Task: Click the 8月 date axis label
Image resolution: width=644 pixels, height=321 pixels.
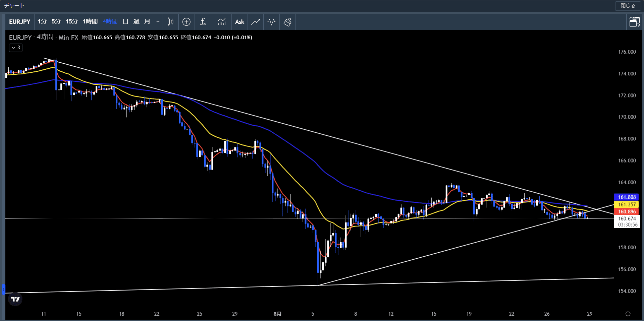Action: point(277,314)
